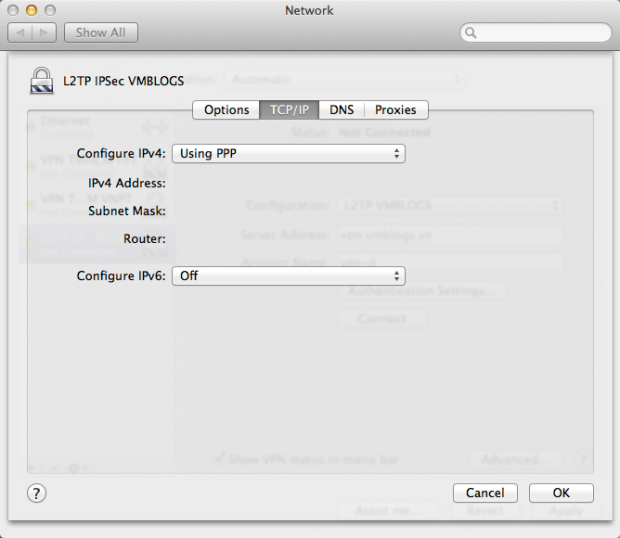The height and width of the screenshot is (538, 620).
Task: Go back with the left arrow button
Action: (20, 32)
